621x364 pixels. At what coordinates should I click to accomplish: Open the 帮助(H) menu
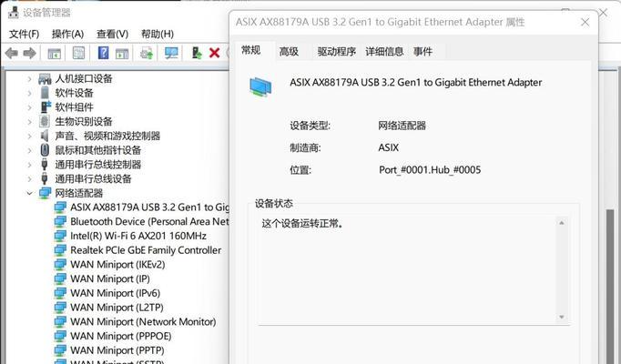tap(158, 34)
